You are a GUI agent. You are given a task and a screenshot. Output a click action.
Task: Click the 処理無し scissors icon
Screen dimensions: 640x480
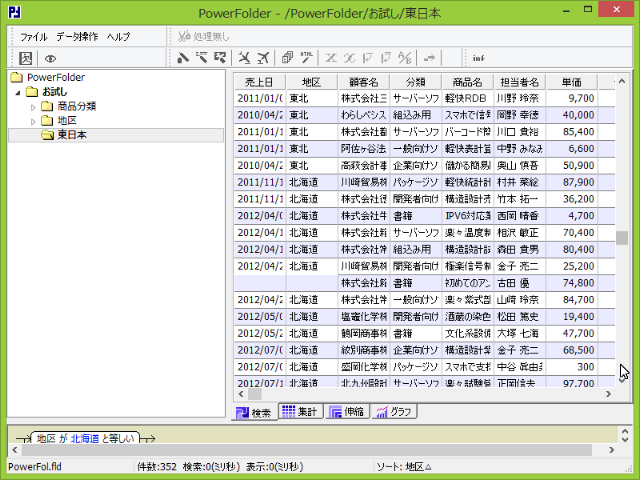pos(184,36)
